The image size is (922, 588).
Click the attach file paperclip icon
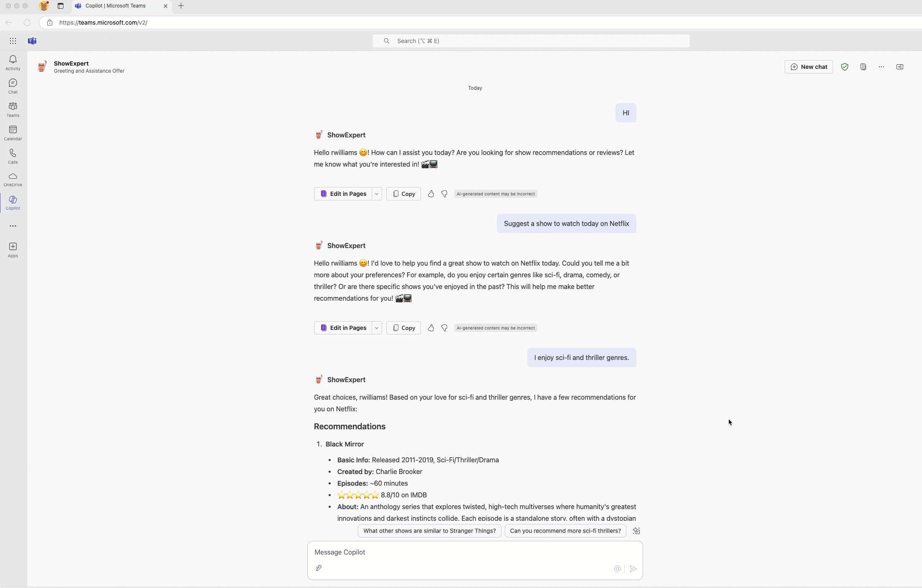(319, 568)
